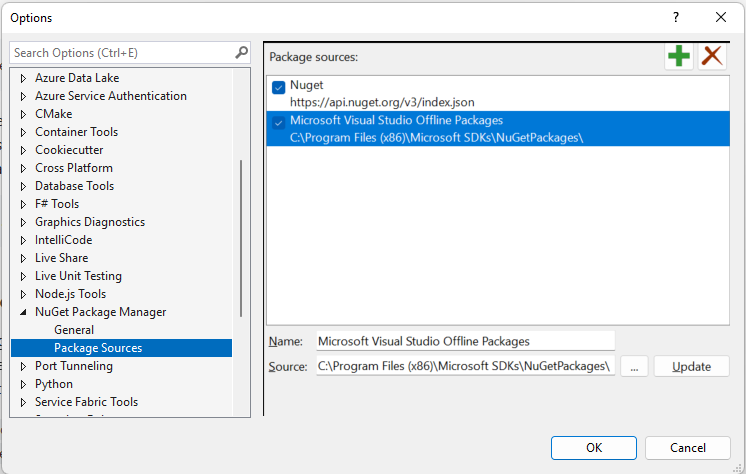Select the Python label

(54, 384)
